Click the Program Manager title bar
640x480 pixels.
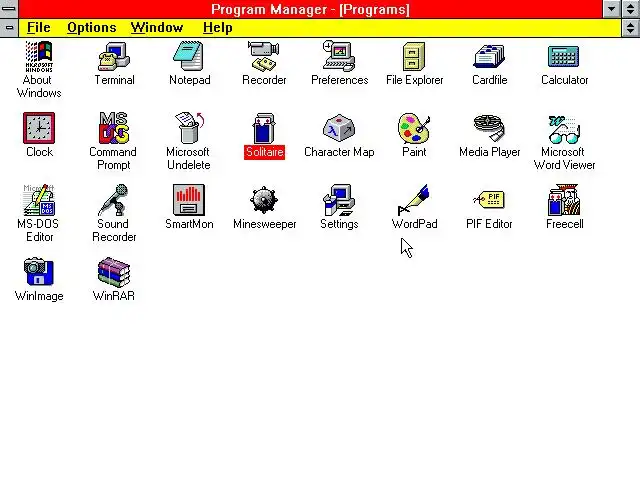pos(310,9)
